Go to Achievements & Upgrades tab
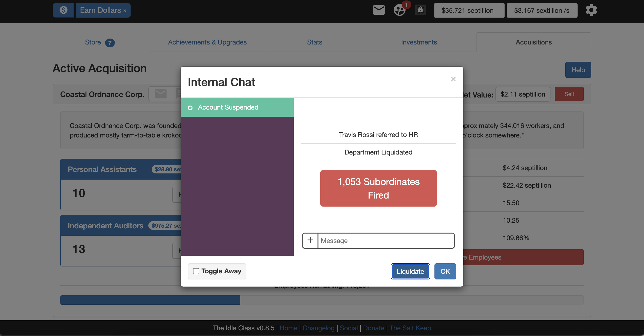 (207, 42)
